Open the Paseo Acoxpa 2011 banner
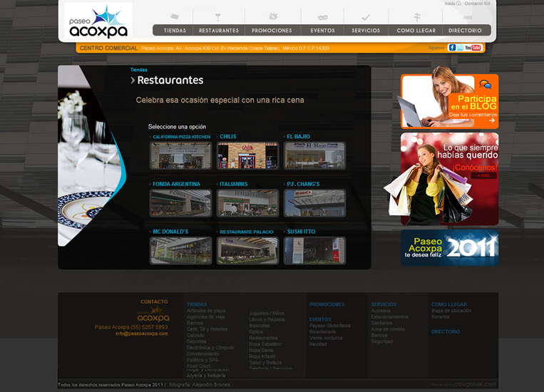Viewport: 544px width, 392px height. (x=450, y=248)
